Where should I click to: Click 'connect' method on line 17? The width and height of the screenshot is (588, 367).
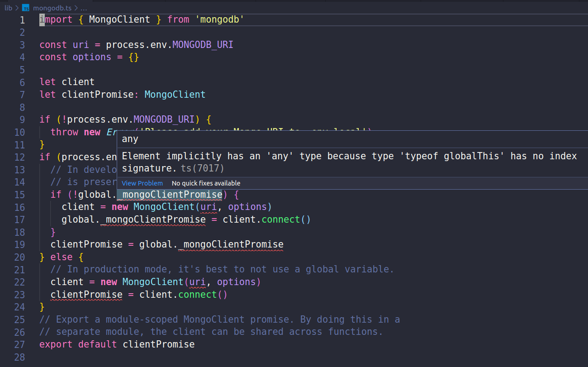(280, 219)
